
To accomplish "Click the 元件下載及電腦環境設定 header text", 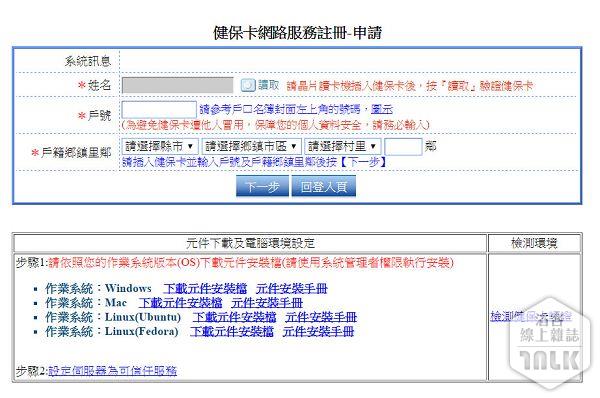I will pyautogui.click(x=250, y=243).
